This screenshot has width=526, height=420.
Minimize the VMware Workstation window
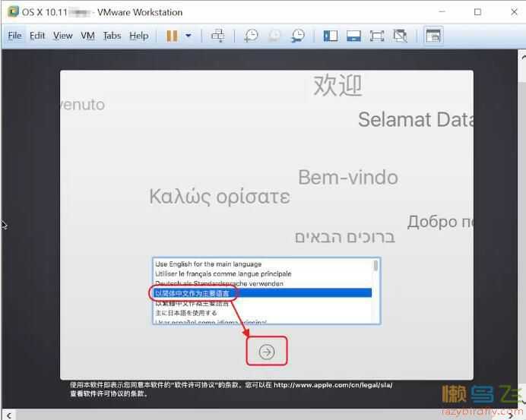(442, 12)
